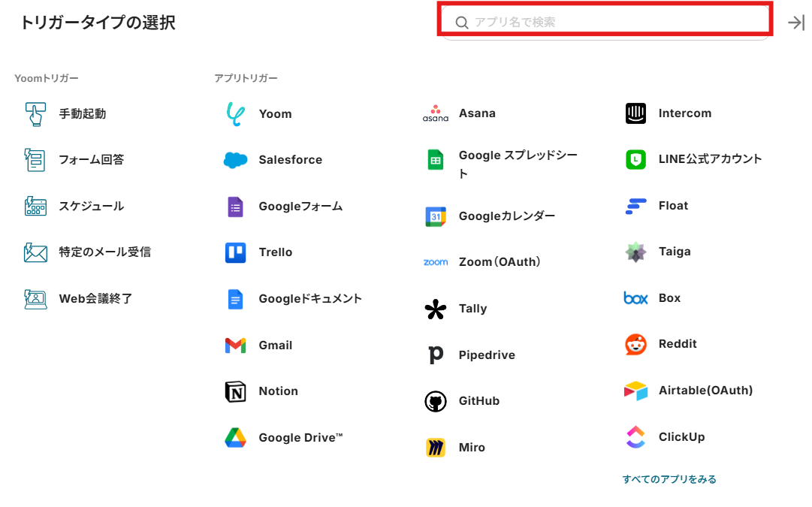Choose the mail received (特定のメール受信) envelope icon

point(35,252)
